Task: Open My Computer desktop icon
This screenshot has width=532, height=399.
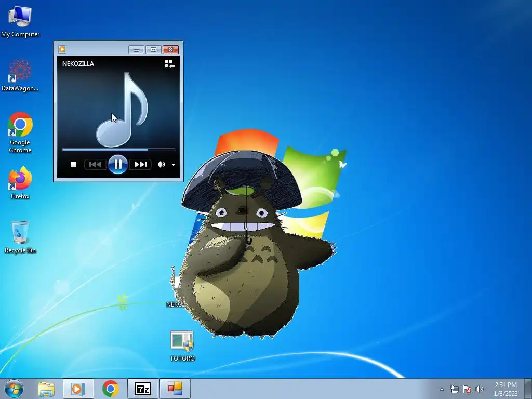Action: pyautogui.click(x=20, y=21)
